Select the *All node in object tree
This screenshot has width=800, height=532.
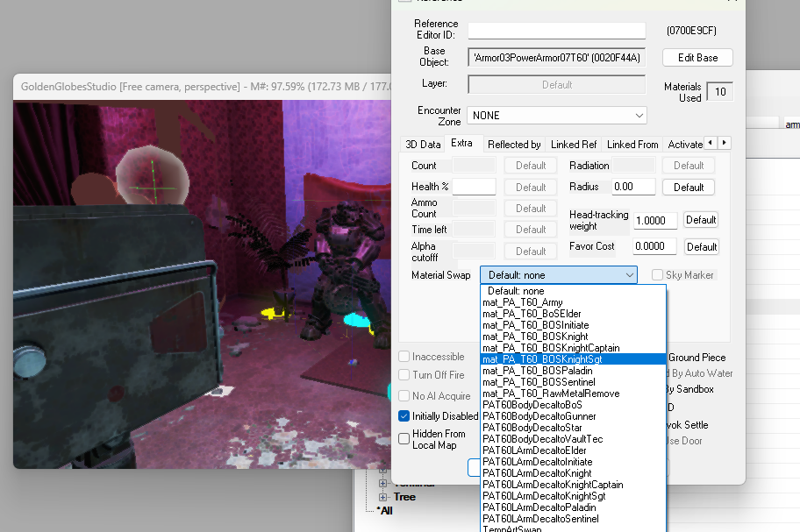[385, 511]
